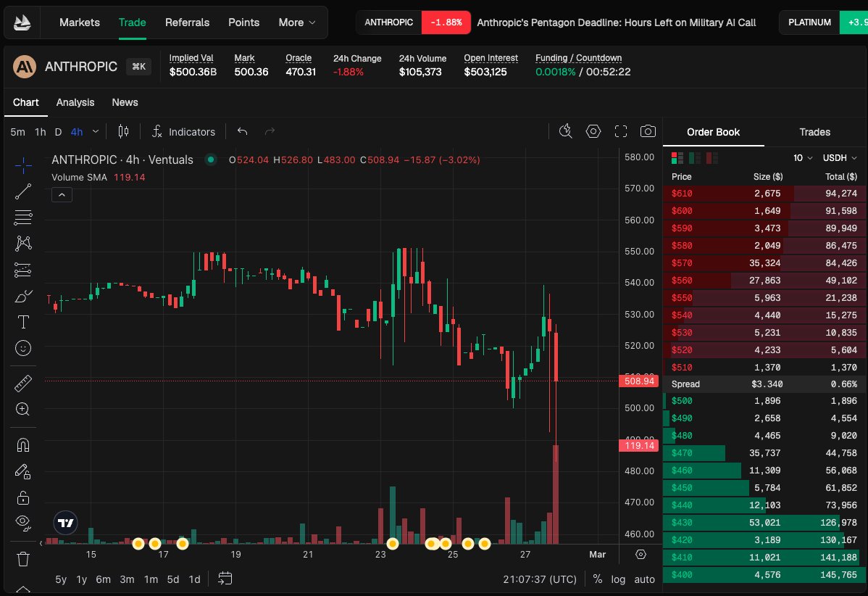The height and width of the screenshot is (596, 868).
Task: Open the order book grouping 10 dropdown
Action: click(x=803, y=158)
